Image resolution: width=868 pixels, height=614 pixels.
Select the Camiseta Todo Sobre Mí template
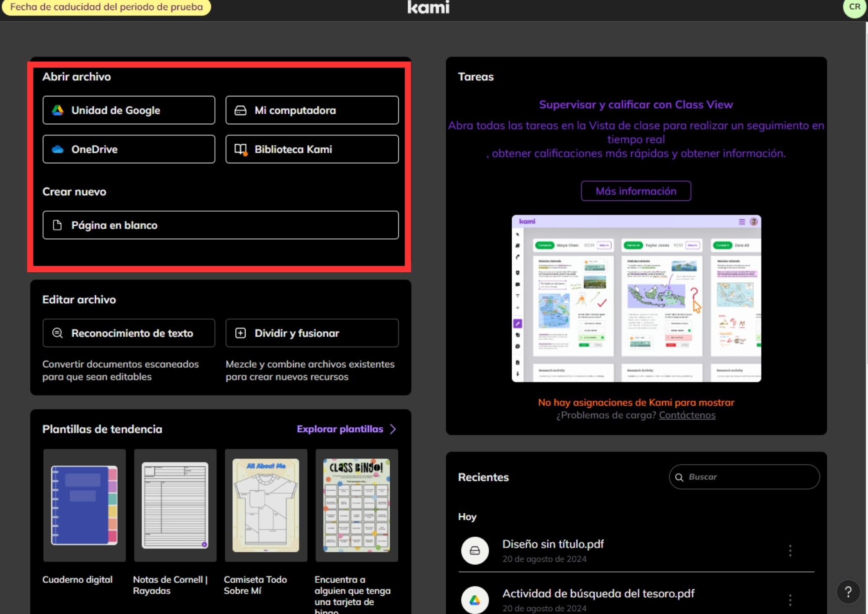click(266, 505)
